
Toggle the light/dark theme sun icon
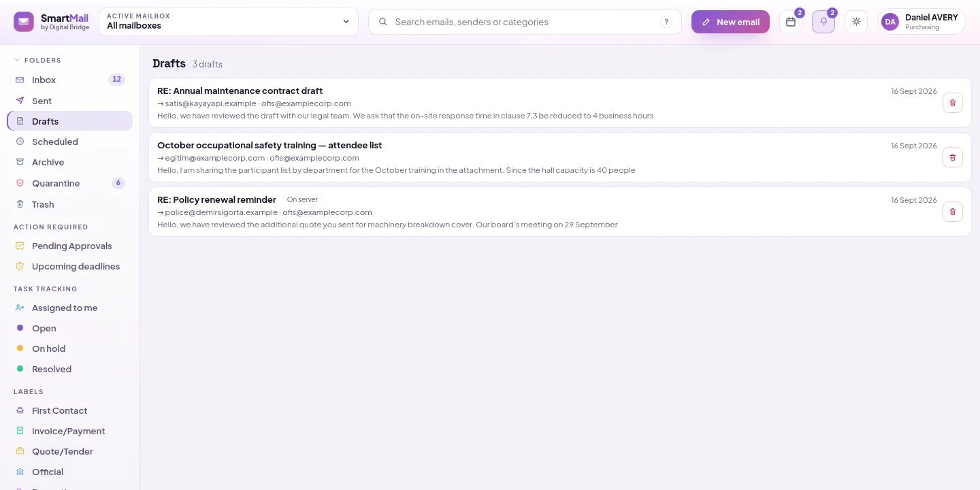[x=856, y=22]
